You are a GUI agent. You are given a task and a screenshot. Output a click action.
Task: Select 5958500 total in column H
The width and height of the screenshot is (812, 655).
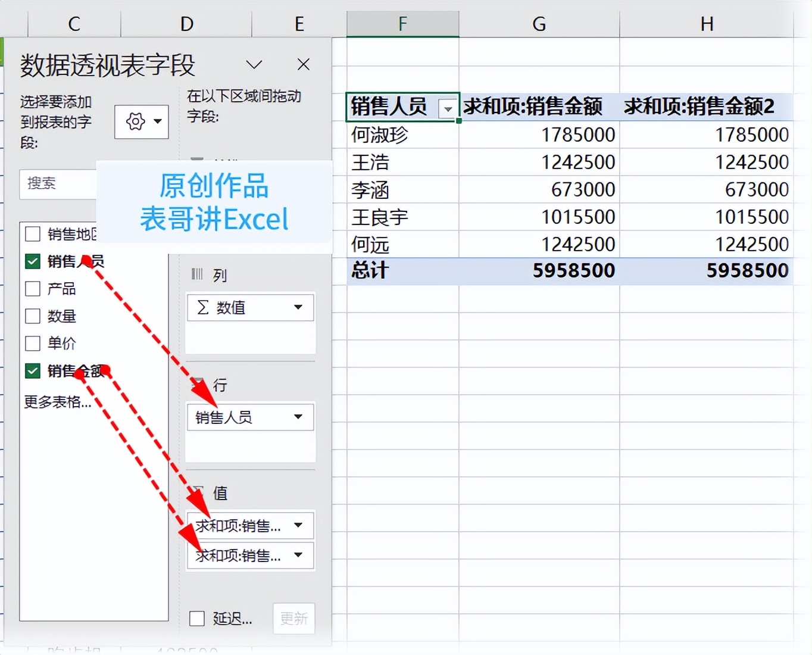point(707,271)
